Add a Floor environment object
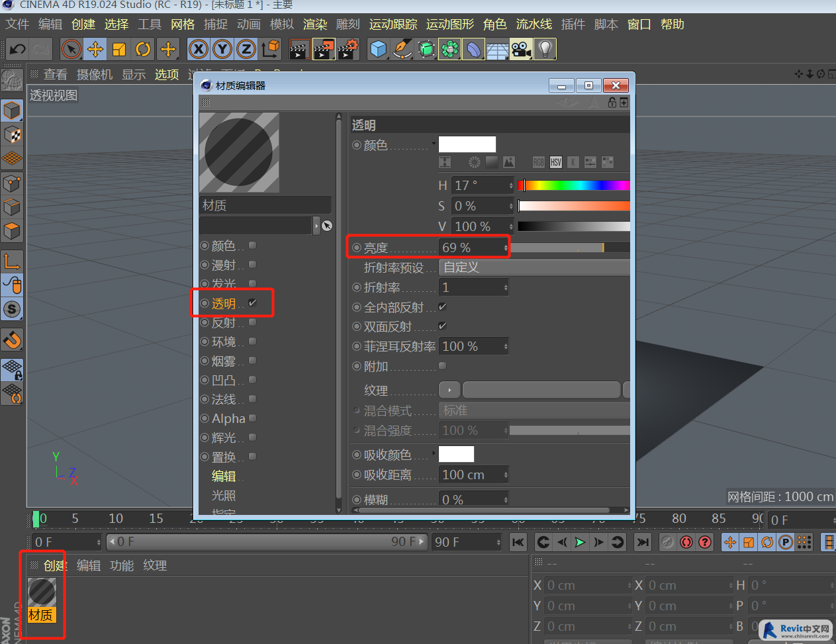This screenshot has height=644, width=836. (x=498, y=49)
